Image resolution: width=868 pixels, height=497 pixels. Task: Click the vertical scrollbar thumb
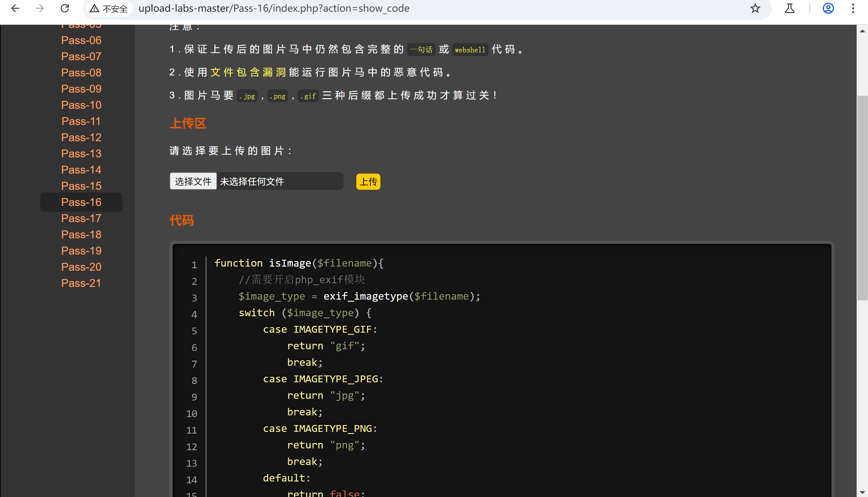click(x=862, y=198)
